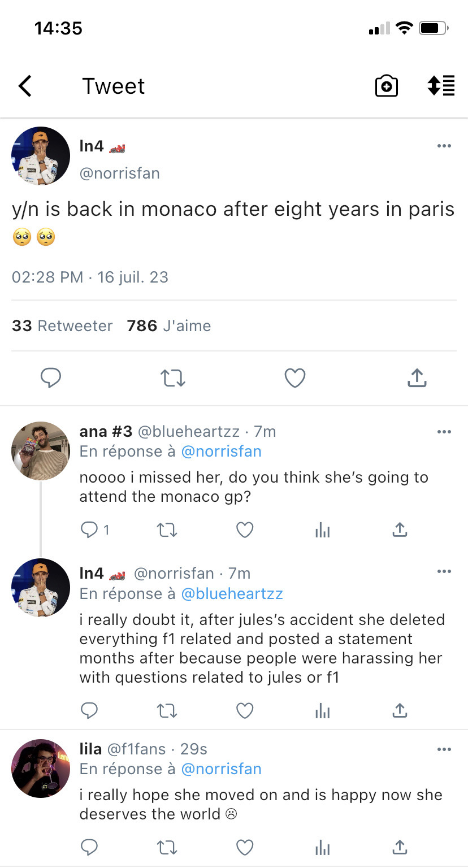The width and height of the screenshot is (468, 868).
Task: Open more options on ana's reply
Action: click(x=444, y=432)
